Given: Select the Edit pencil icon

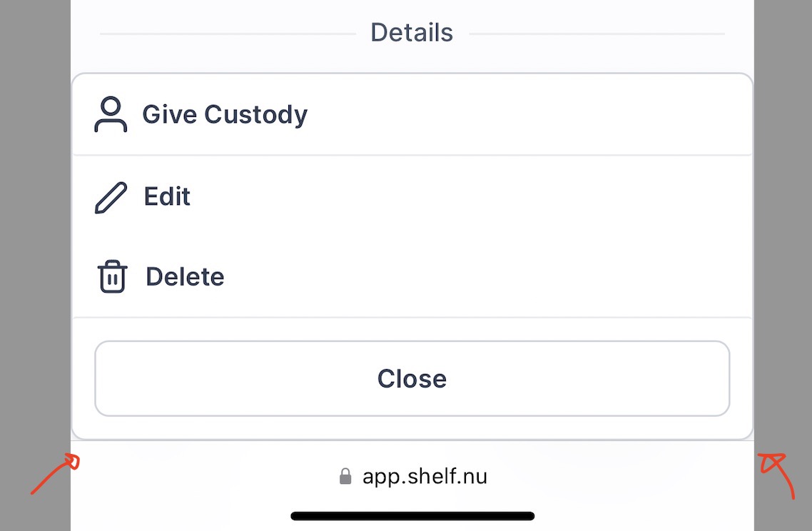Looking at the screenshot, I should [111, 196].
